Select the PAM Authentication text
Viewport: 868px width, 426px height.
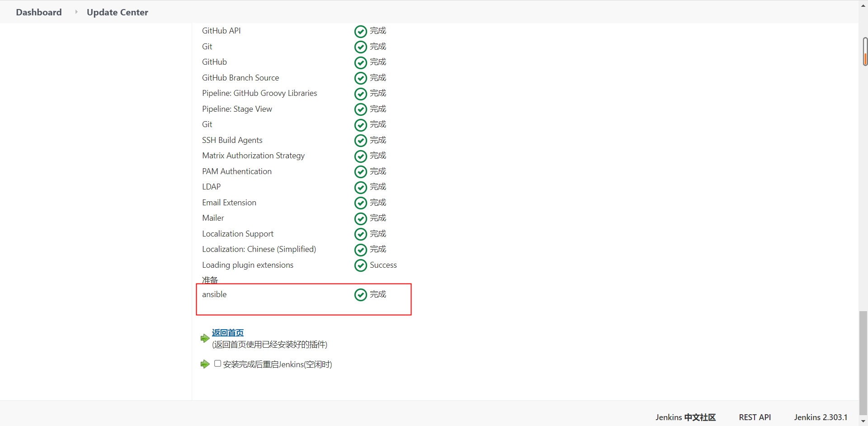coord(237,171)
